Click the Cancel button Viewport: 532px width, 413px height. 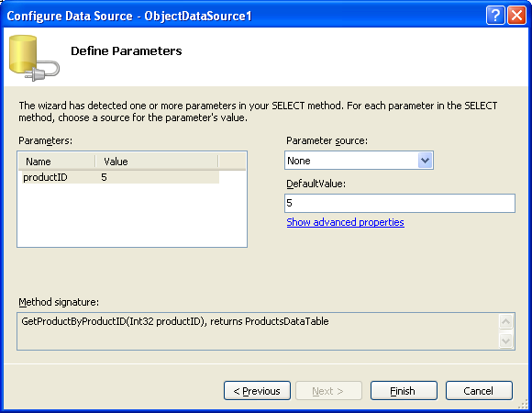(x=479, y=391)
